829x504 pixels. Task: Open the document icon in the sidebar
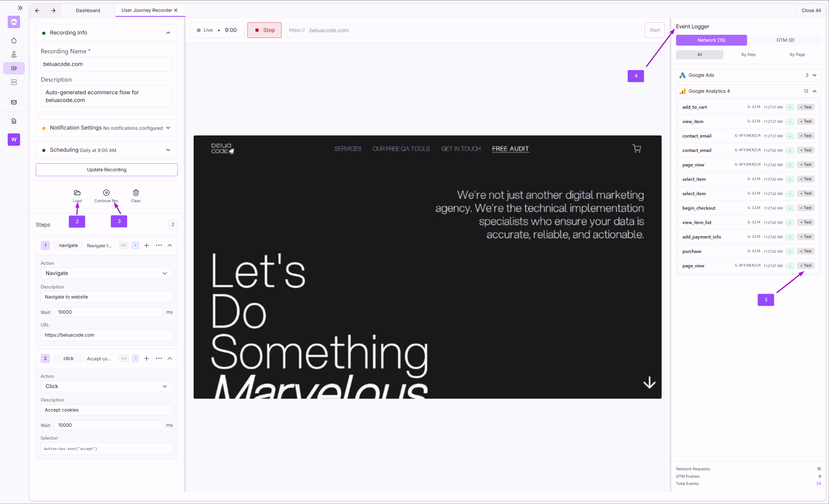tap(14, 121)
